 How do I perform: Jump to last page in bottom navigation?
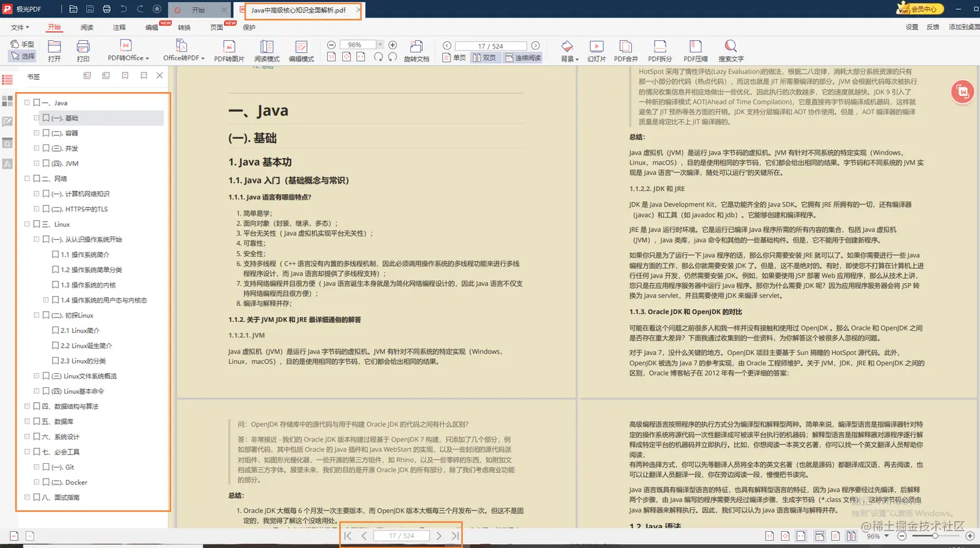(x=455, y=536)
